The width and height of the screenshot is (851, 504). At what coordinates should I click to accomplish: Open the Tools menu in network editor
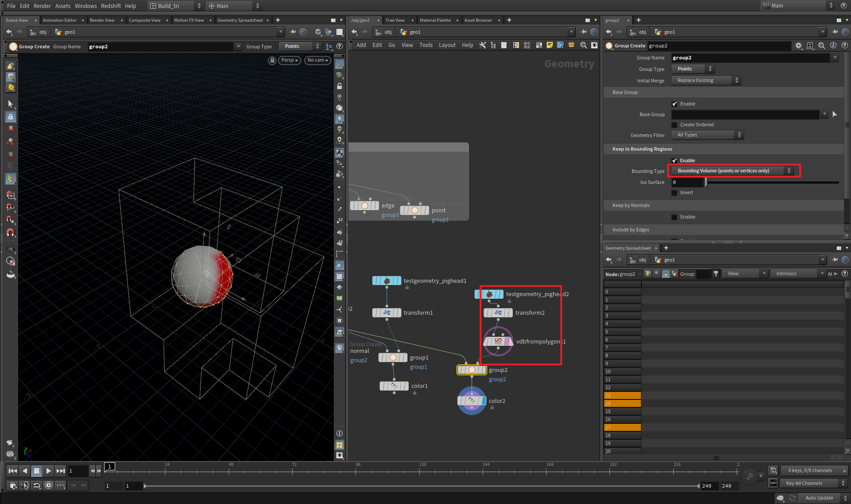click(426, 45)
